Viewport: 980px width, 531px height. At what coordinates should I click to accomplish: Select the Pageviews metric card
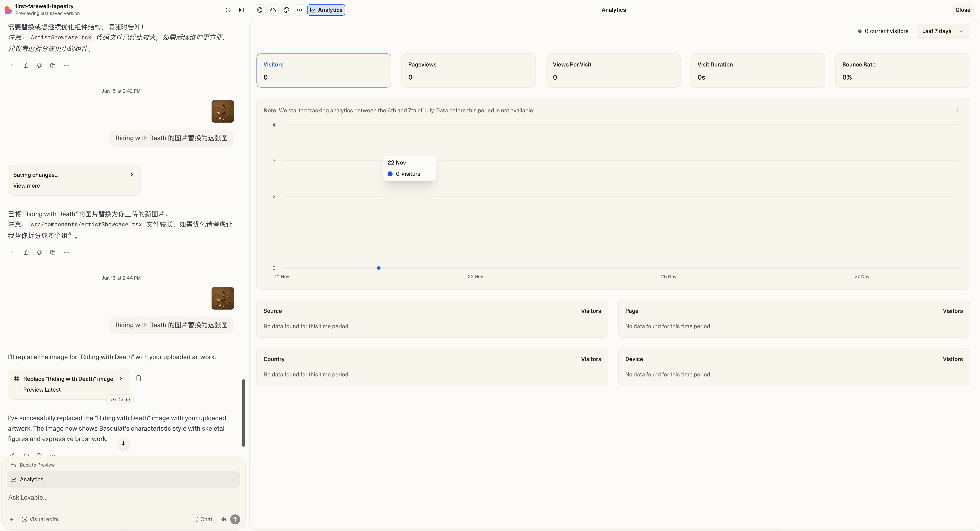click(x=468, y=70)
